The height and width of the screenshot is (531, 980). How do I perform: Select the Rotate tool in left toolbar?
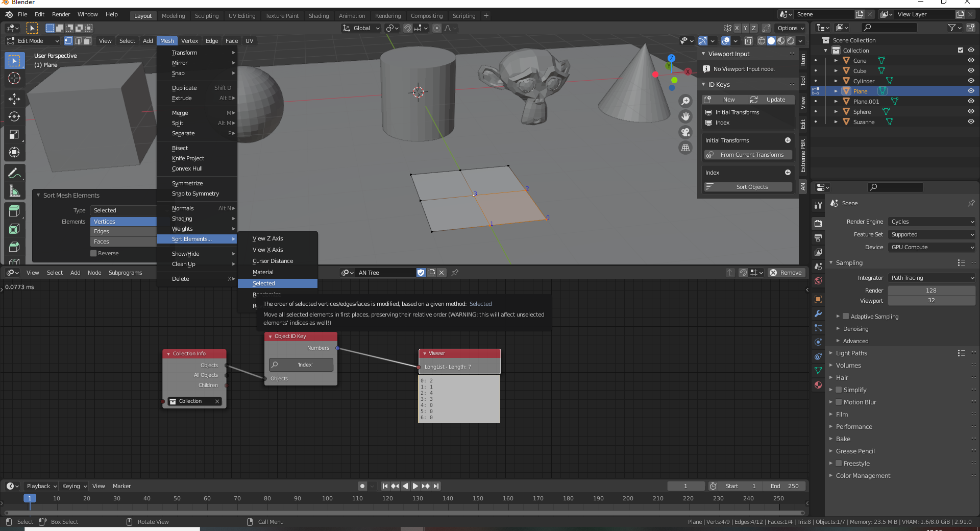tap(14, 116)
